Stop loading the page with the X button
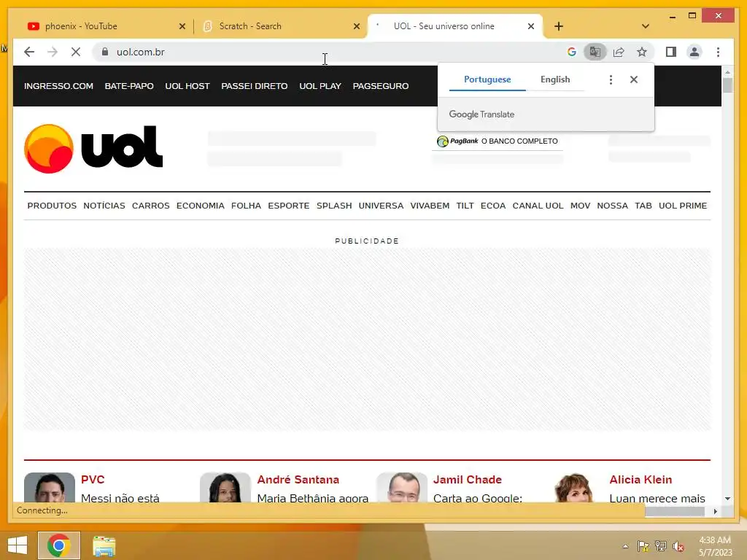The width and height of the screenshot is (747, 560). coord(76,52)
